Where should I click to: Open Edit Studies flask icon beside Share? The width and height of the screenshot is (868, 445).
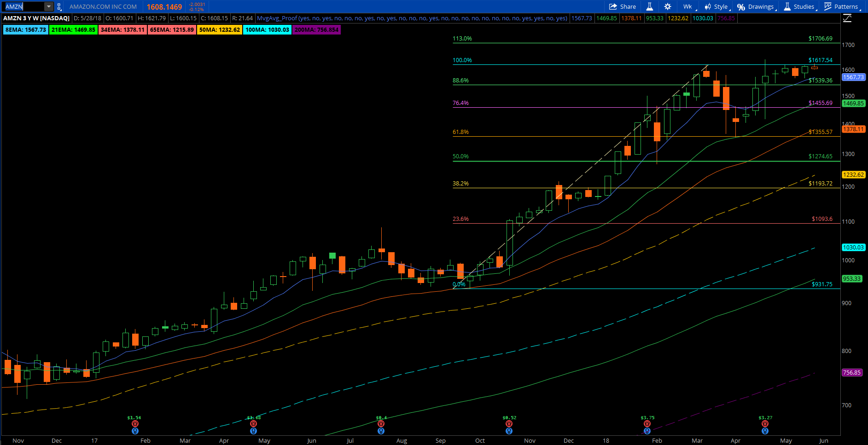click(x=649, y=6)
